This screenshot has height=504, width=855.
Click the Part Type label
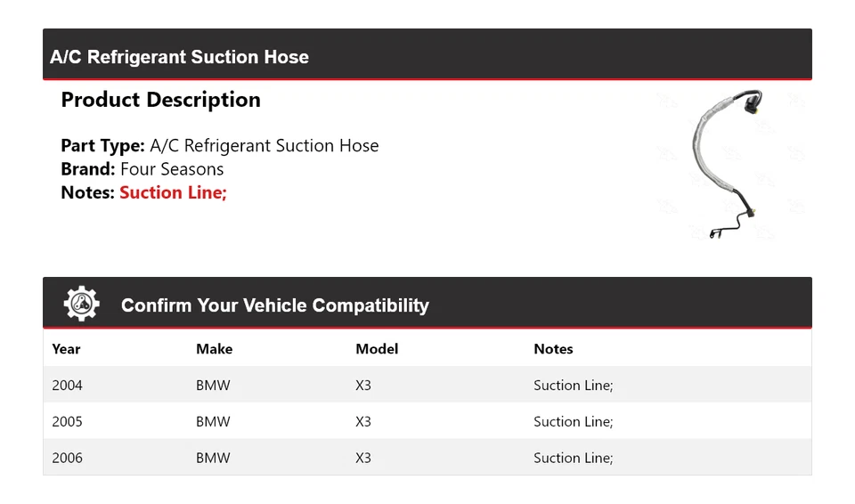click(x=102, y=146)
